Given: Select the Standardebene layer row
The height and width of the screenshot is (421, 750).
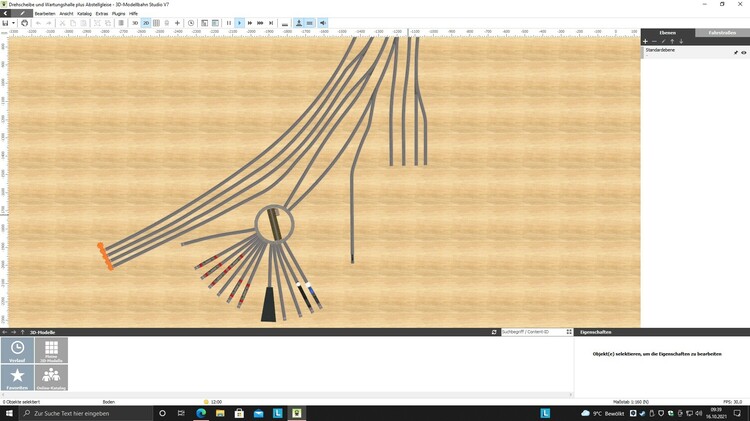Looking at the screenshot, I should [x=695, y=52].
